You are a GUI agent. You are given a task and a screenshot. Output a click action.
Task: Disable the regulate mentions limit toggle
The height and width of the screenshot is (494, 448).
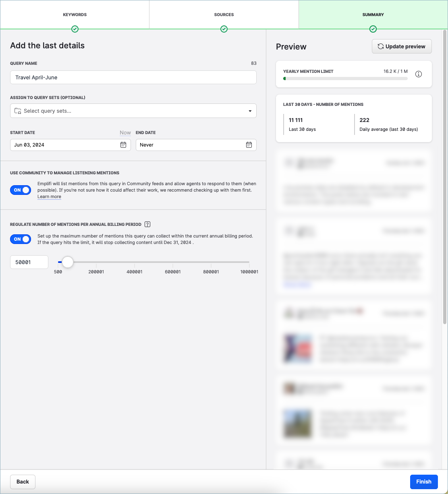tap(21, 239)
